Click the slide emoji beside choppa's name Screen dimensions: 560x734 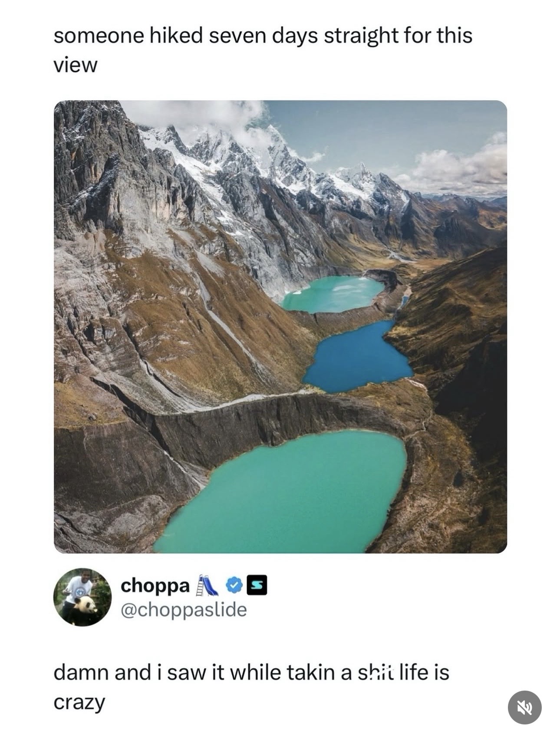click(208, 585)
